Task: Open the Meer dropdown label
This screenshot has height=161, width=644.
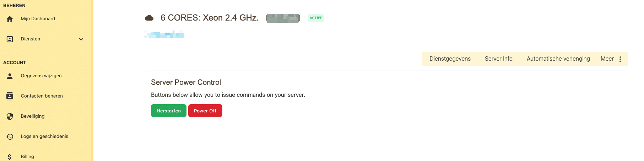Action: 607,59
